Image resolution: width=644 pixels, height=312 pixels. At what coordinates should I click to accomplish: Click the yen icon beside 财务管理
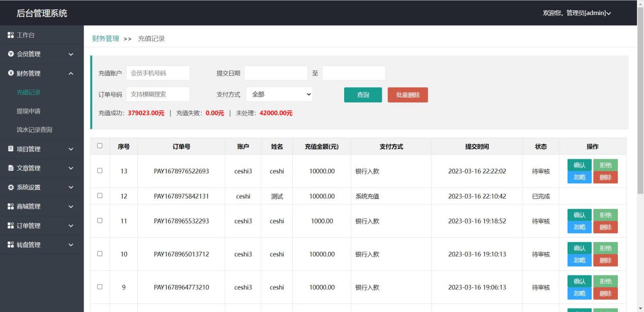click(11, 73)
